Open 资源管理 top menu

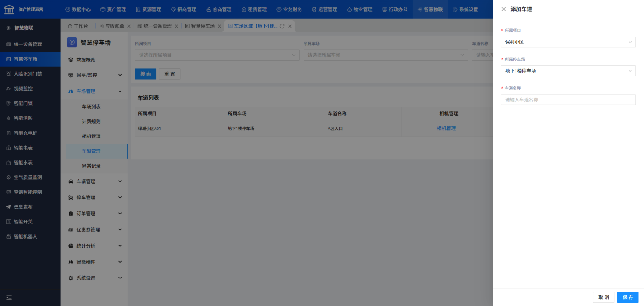click(148, 9)
